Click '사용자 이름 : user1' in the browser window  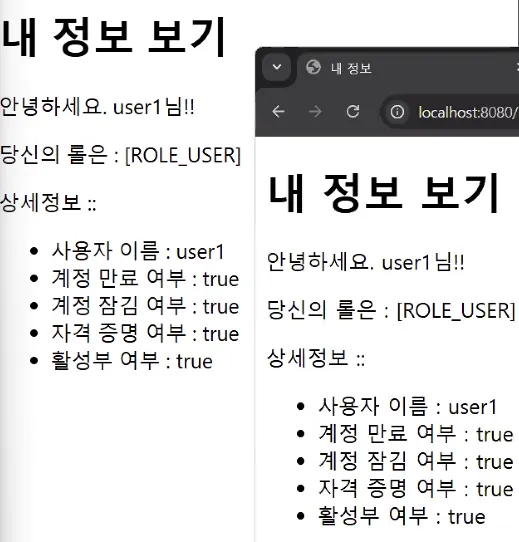pyautogui.click(x=407, y=406)
